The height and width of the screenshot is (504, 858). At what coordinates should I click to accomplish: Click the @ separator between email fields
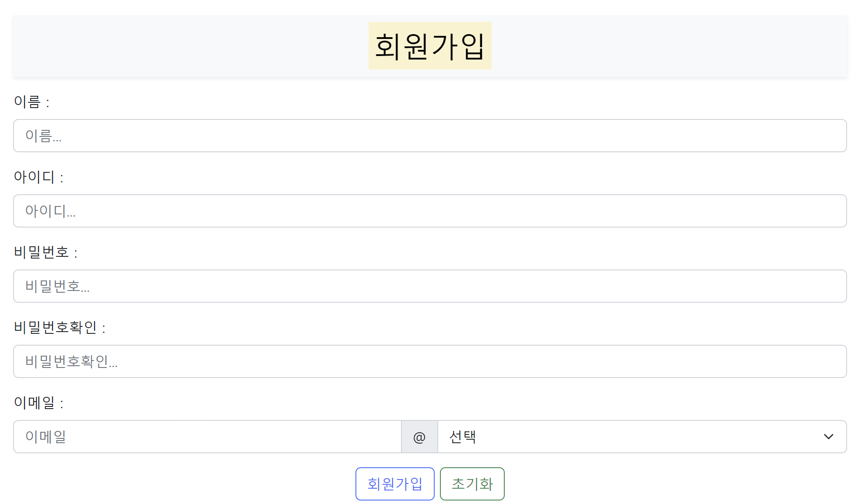[419, 437]
